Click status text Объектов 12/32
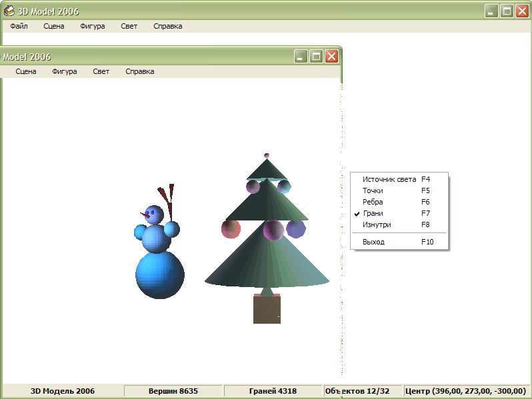Image resolution: width=532 pixels, height=399 pixels. tap(357, 391)
